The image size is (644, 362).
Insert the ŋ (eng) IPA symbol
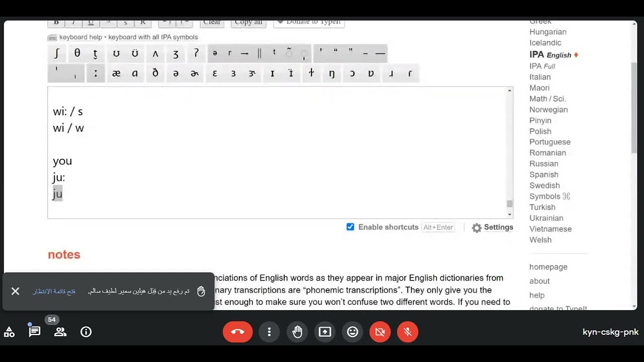(x=332, y=73)
